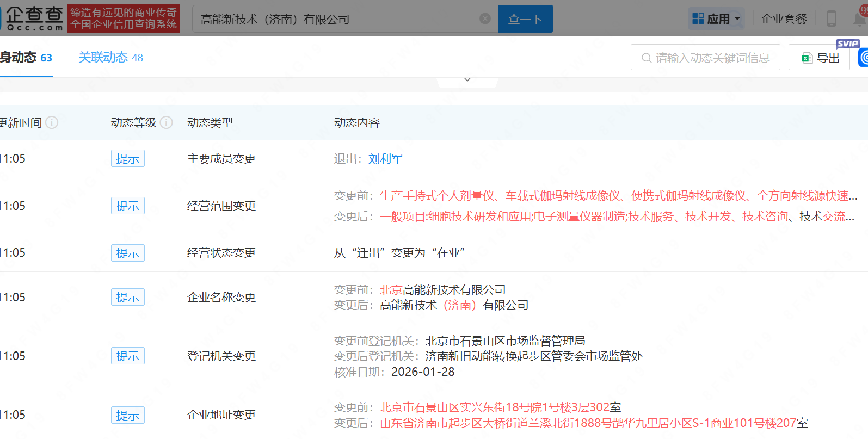Open the 刘利军 person link
Viewport: 868px width, 439px height.
(x=385, y=159)
